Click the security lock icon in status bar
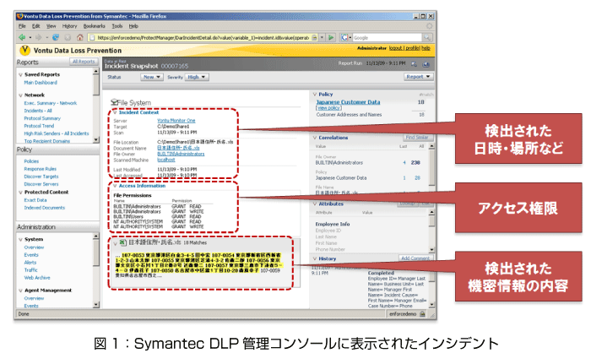The width and height of the screenshot is (591, 364). [422, 314]
